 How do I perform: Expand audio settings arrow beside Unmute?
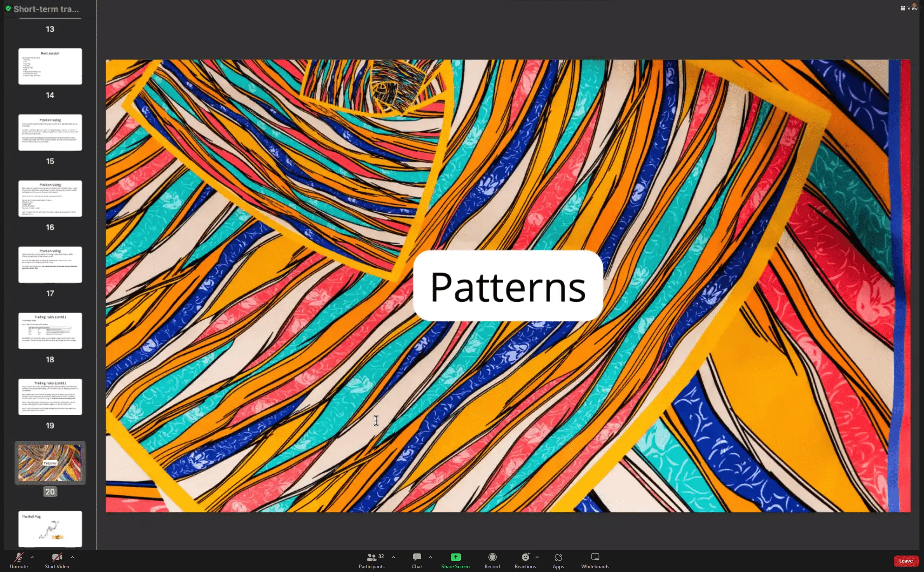[x=32, y=557]
